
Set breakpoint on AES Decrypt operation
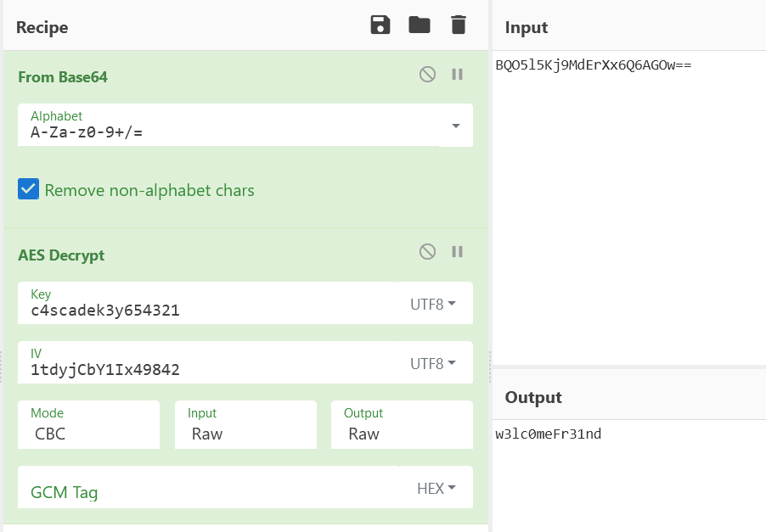coord(457,252)
